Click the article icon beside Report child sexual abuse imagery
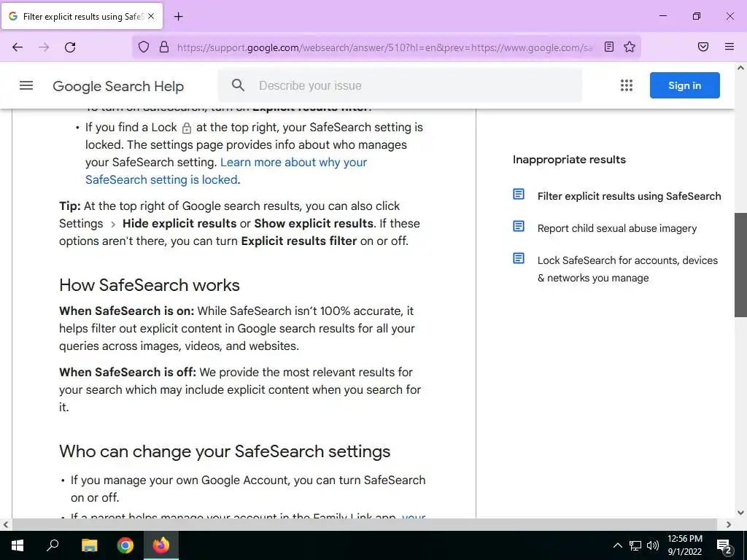Screen dimensions: 747x560 pos(519,226)
